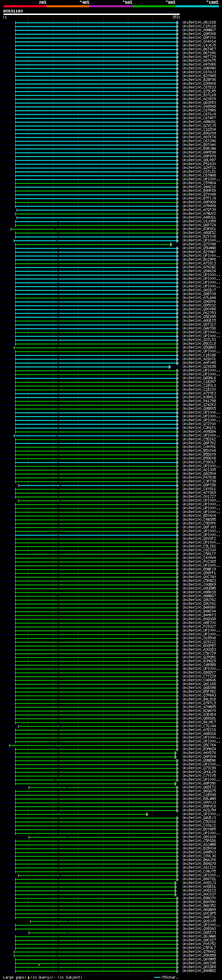Image resolution: width=222 pixels, height=980 pixels.
Task: Select the UniRef100_Q3HVK4 label
Action: [199, 83]
